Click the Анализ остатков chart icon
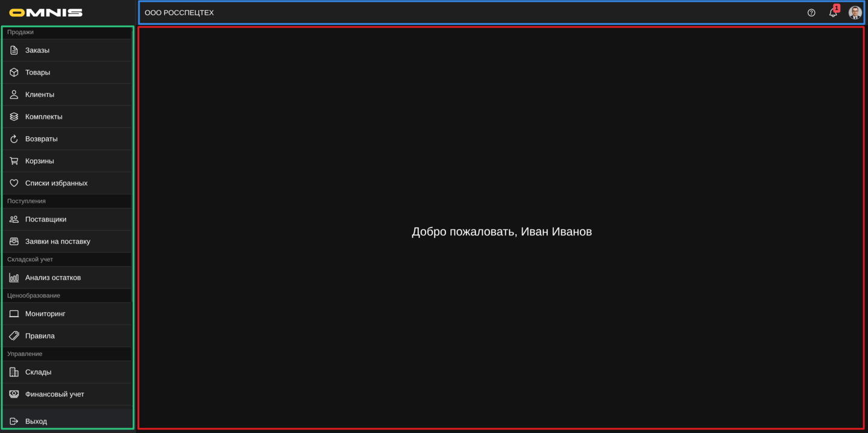 (14, 278)
